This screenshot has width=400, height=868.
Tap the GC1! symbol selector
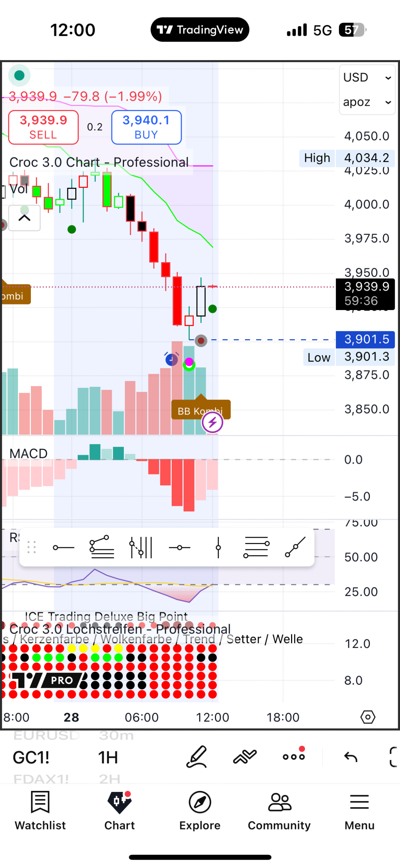click(x=31, y=757)
